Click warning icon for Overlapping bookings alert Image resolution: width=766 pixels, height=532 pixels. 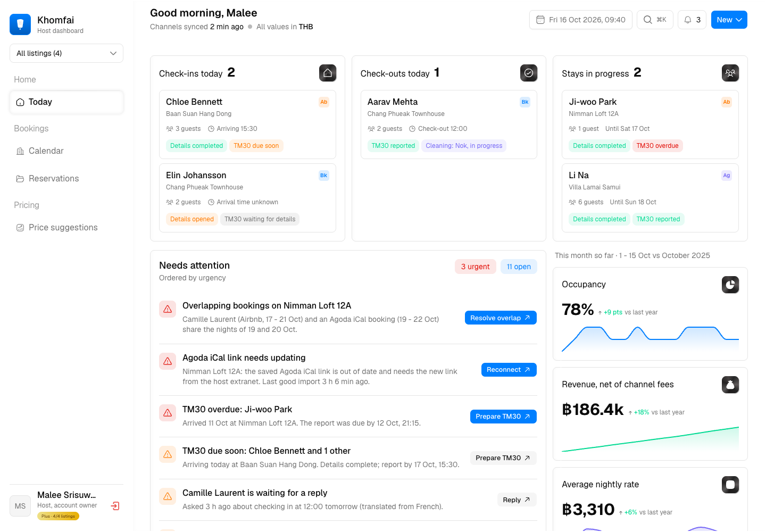pyautogui.click(x=168, y=309)
